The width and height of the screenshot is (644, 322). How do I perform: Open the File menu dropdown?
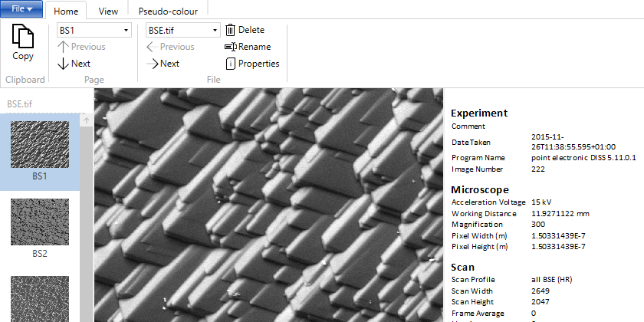pos(21,8)
